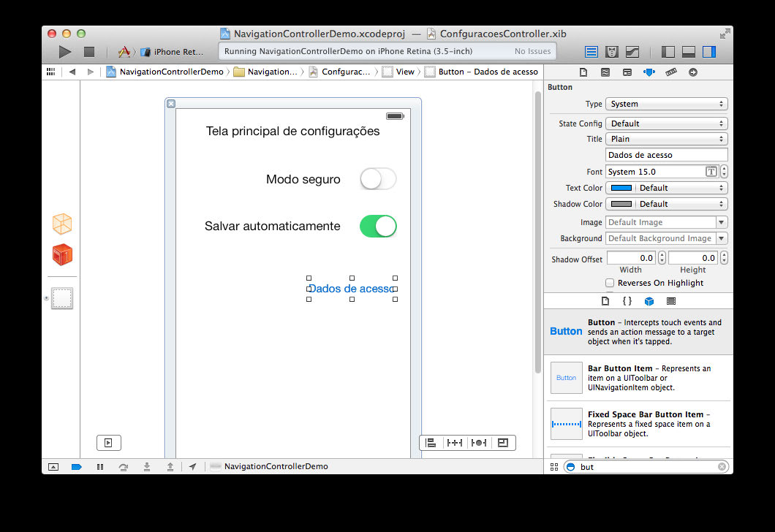The width and height of the screenshot is (775, 532).
Task: Click the library search field containing 'but'
Action: point(646,466)
